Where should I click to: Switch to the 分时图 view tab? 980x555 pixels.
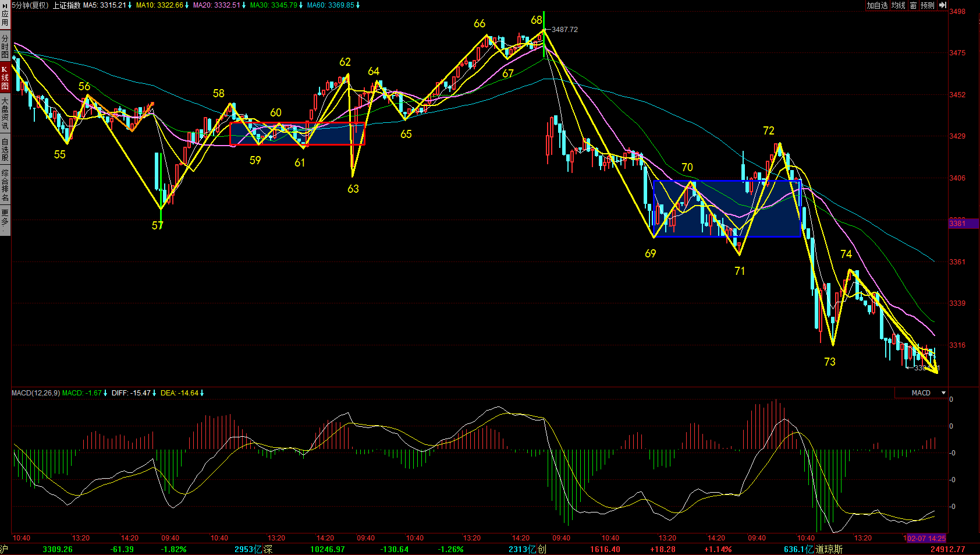tap(5, 46)
